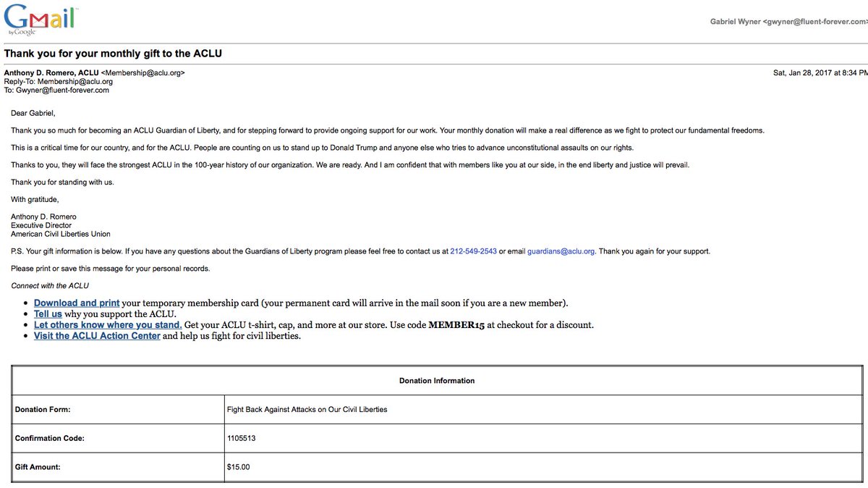Click the Reply-To Membership@aclu.org line
Viewport: 868px width, 488px height.
[59, 82]
